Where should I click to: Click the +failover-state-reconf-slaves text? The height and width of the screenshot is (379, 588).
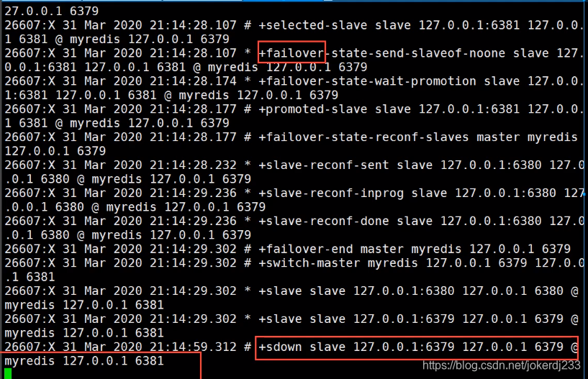click(363, 137)
